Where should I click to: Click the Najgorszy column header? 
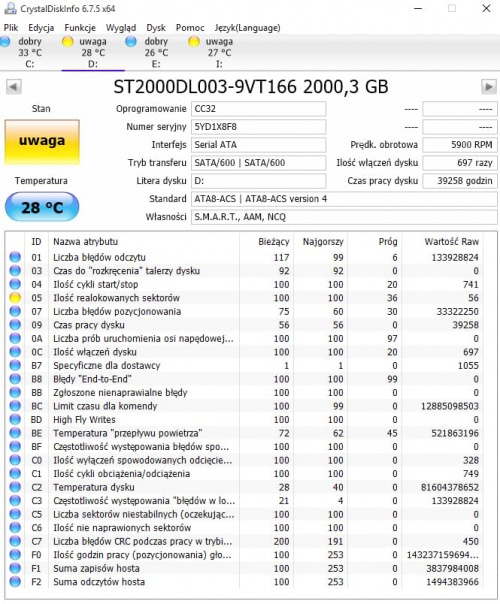point(320,242)
